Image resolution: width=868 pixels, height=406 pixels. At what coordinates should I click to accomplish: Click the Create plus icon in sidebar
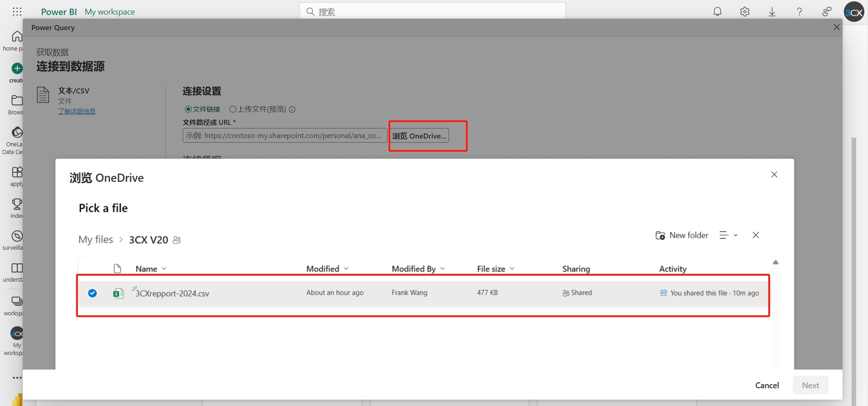[x=17, y=69]
